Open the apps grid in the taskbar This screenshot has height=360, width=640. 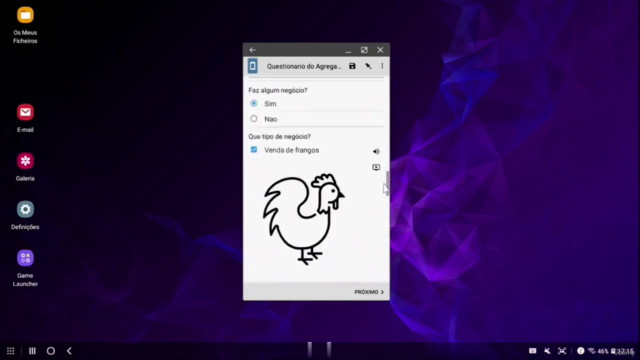coord(11,351)
